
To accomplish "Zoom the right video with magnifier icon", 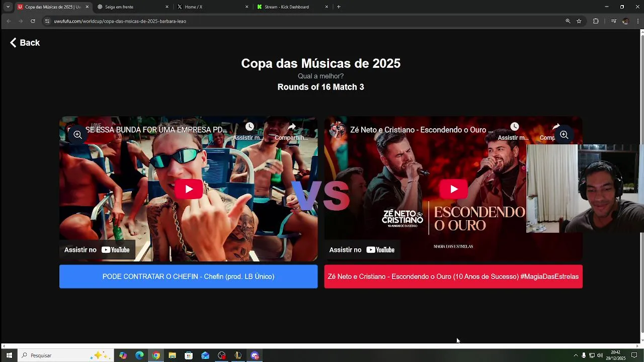I will [x=564, y=135].
